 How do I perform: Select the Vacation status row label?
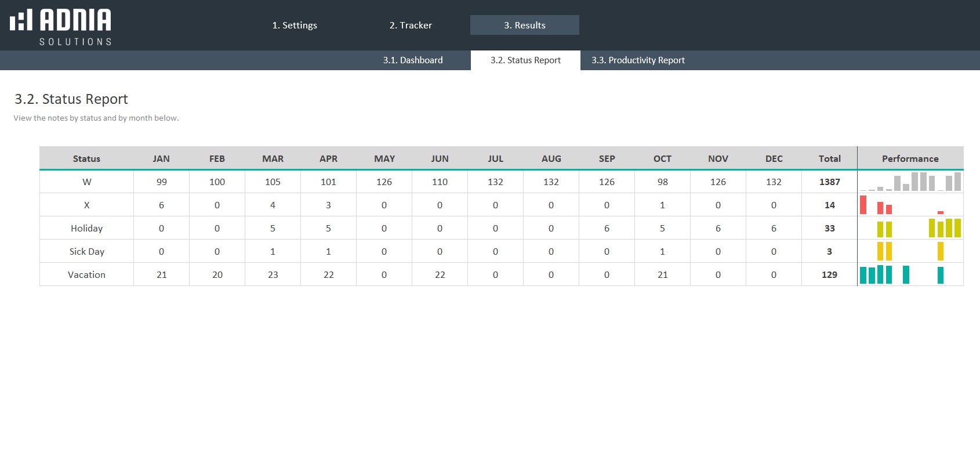point(86,274)
